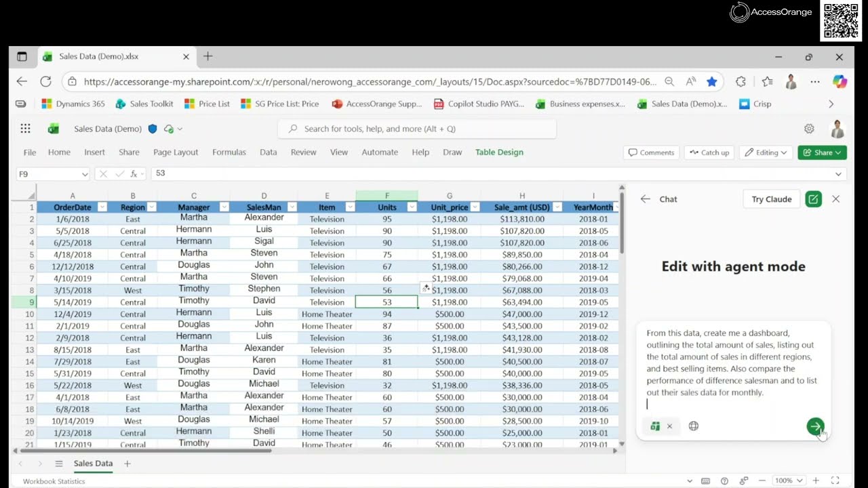Click the Try Claude button

[772, 199]
